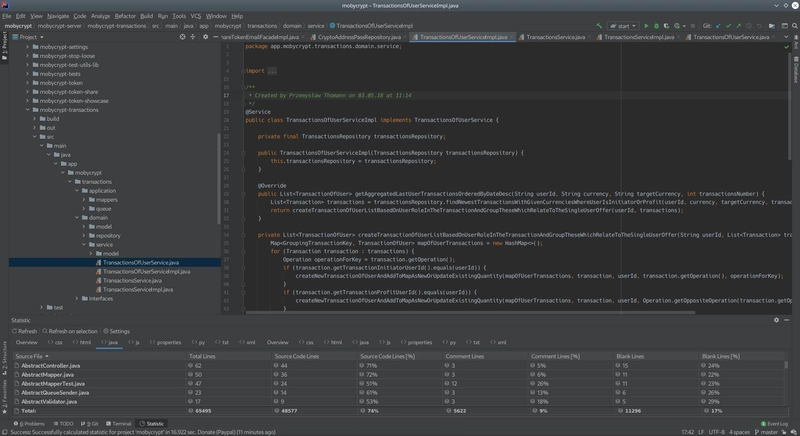Open the Event Log
Screen dimensions: 800x436
774,423
